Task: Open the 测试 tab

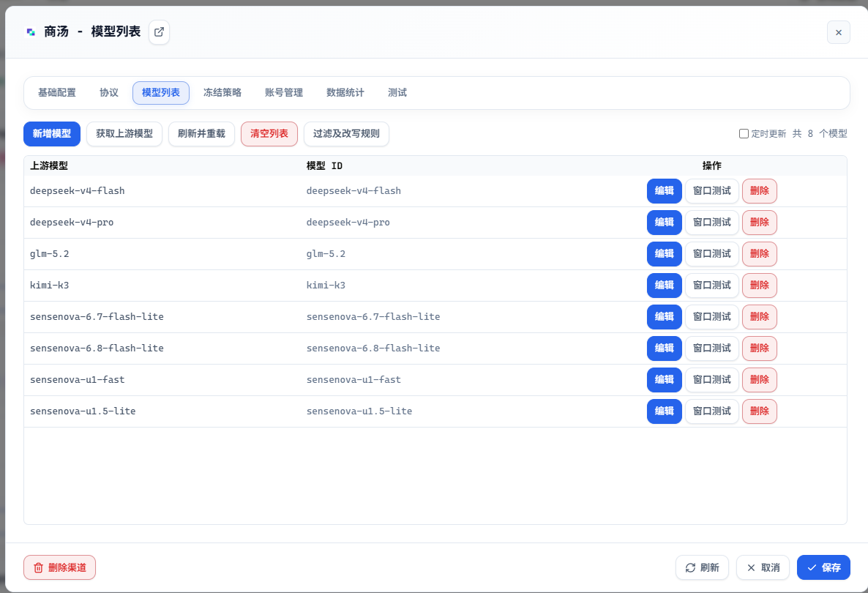Action: pyautogui.click(x=397, y=92)
